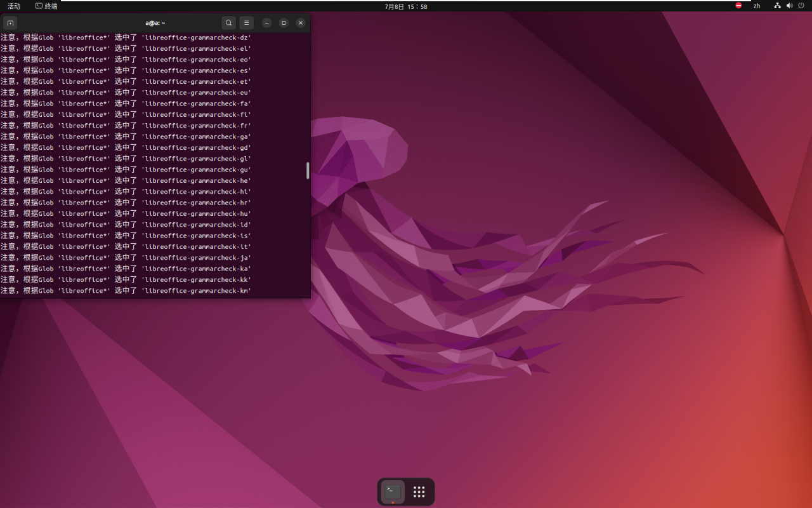The width and height of the screenshot is (812, 508).
Task: Open the 终端 application menu
Action: click(x=46, y=6)
